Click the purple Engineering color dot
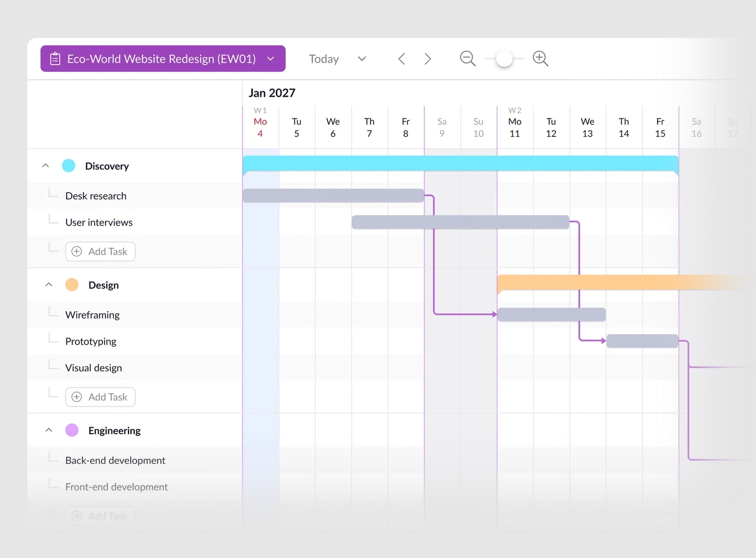 pyautogui.click(x=72, y=430)
